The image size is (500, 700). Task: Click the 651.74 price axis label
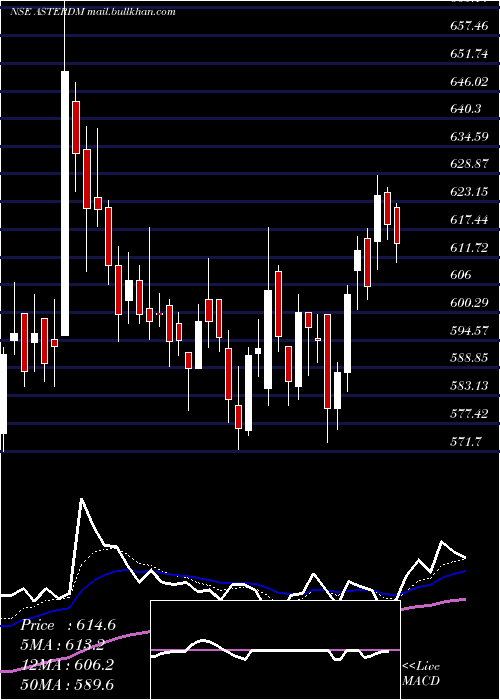point(469,54)
